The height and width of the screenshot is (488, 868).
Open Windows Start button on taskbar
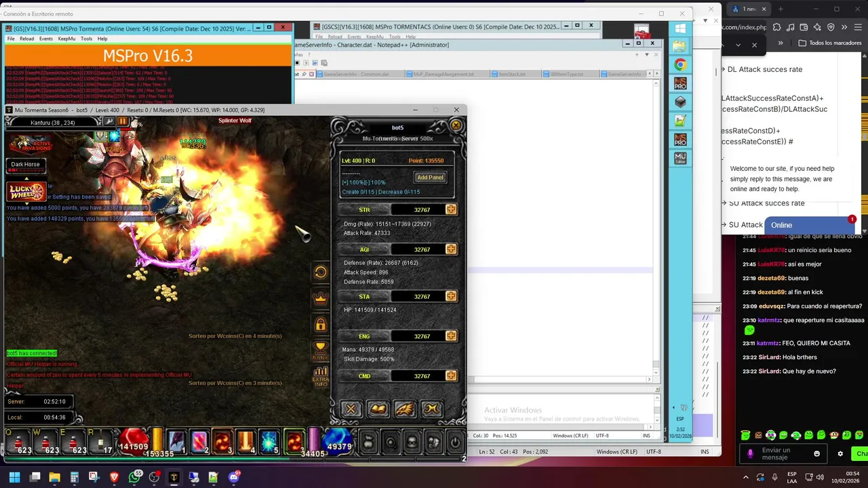(14, 477)
